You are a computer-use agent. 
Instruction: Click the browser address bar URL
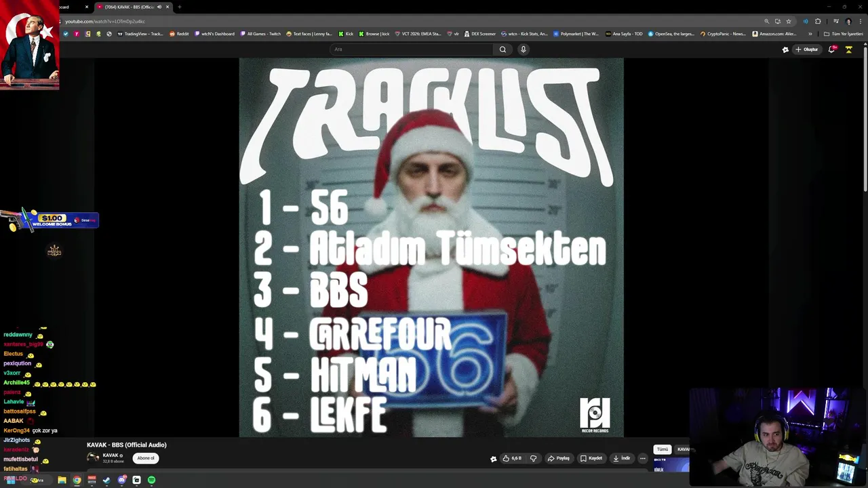tap(105, 21)
